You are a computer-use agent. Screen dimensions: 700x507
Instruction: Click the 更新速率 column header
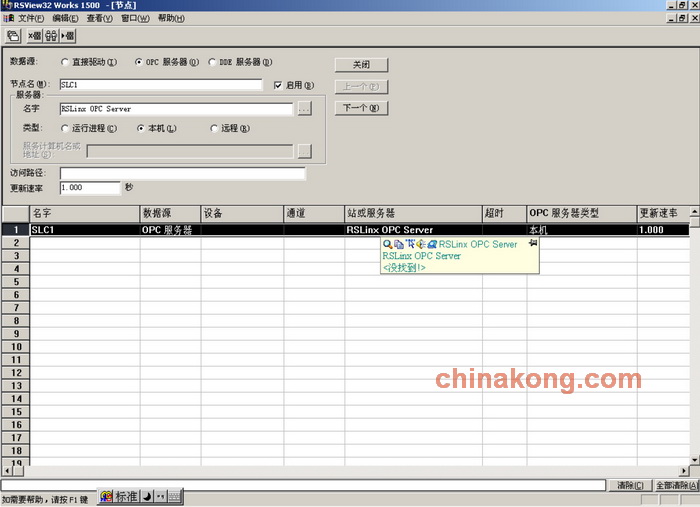click(x=663, y=213)
